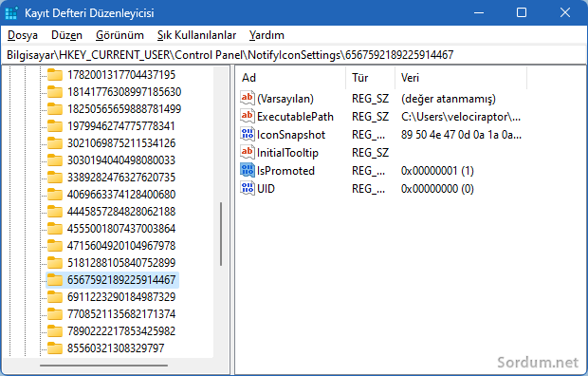Open the Dosya menu
Screen dimensions: 588x376
(x=23, y=35)
